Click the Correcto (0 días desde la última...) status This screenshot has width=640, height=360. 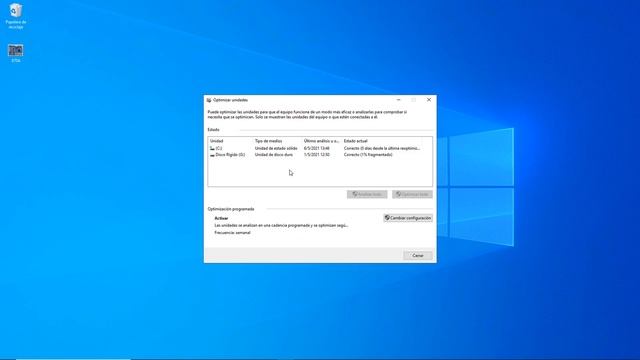point(382,148)
